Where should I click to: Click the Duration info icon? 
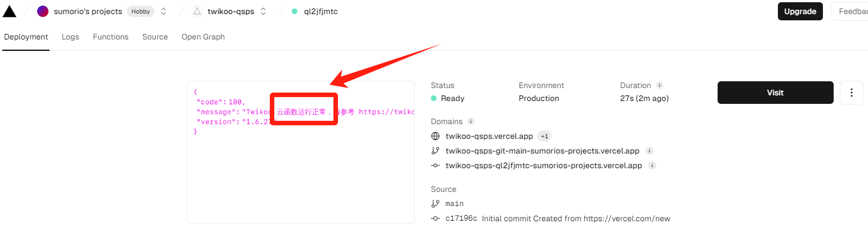660,85
